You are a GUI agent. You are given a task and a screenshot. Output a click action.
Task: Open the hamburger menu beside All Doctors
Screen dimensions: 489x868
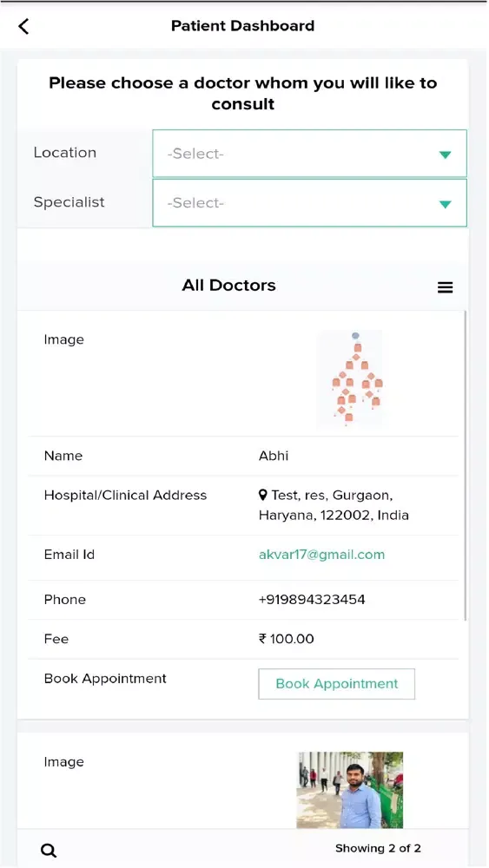(446, 287)
